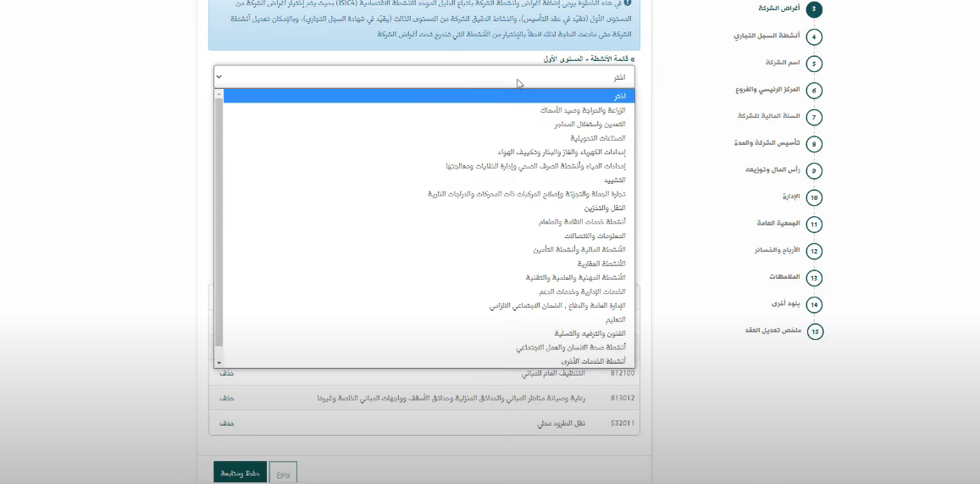Click step 12 circle for الأرباح والخسائر
Viewport: 980px width, 484px height.
pos(813,252)
